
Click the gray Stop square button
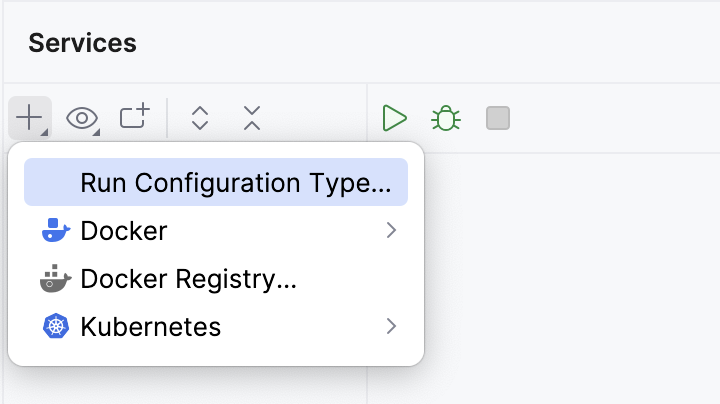pyautogui.click(x=498, y=118)
